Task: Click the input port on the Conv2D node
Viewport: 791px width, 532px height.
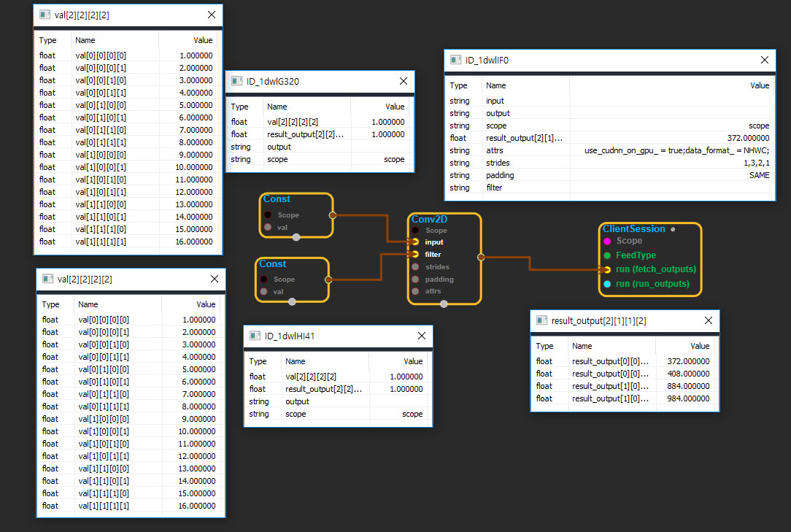Action: [415, 242]
